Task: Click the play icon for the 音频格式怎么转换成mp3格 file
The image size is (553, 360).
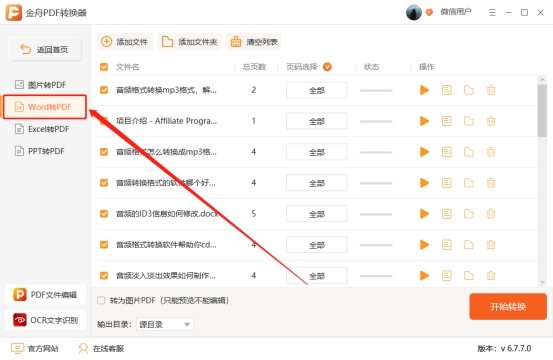Action: point(424,152)
